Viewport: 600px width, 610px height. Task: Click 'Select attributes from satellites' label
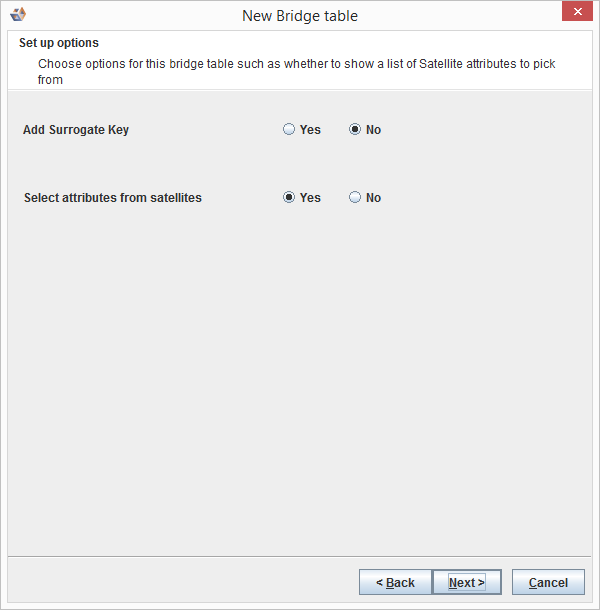[113, 198]
